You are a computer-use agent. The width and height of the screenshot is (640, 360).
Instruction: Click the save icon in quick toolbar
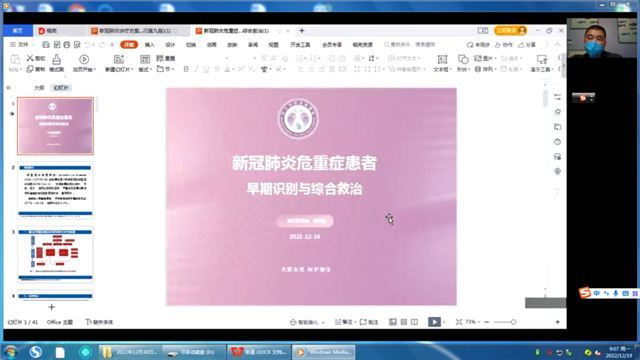point(46,44)
